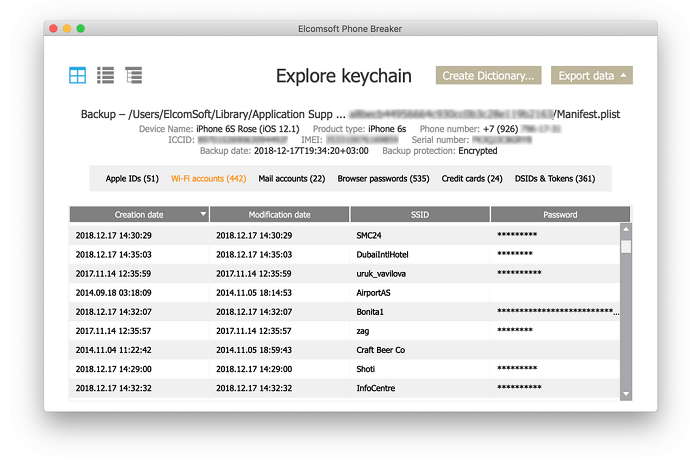Click the masked password for zag

[x=515, y=330]
